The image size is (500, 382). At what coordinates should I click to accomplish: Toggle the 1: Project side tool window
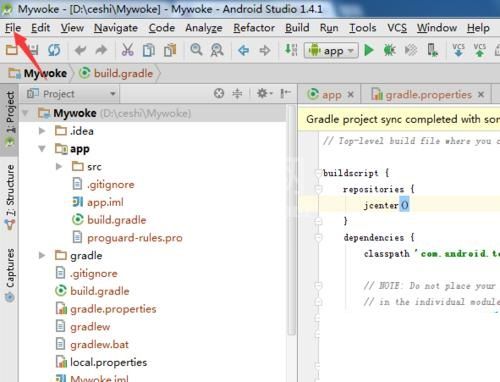coord(10,119)
